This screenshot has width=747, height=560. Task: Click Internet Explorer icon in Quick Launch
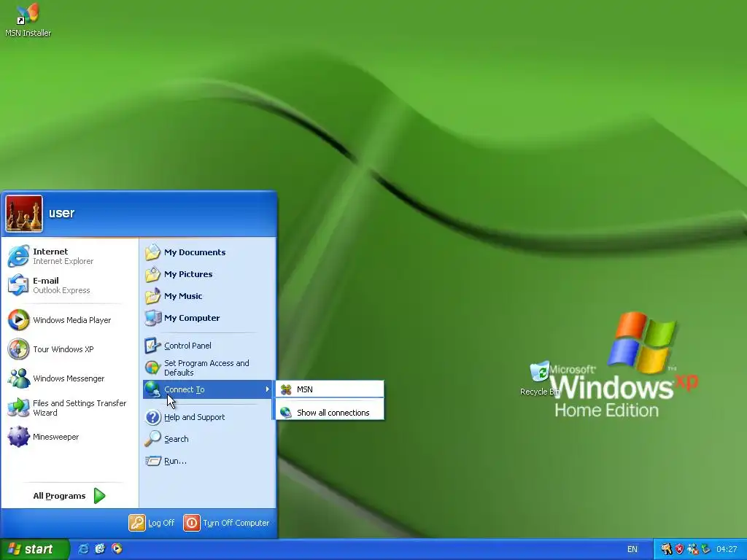pos(83,549)
